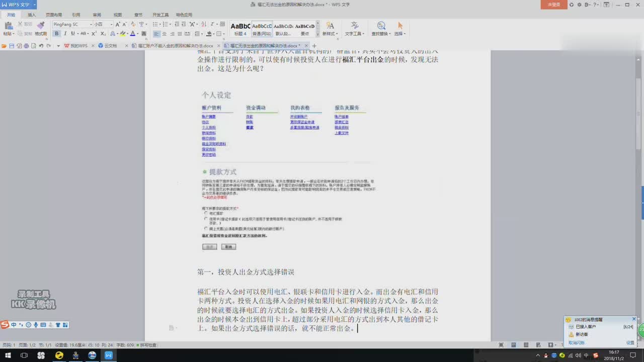Click the open folder icon
644x362 pixels.
point(4,46)
